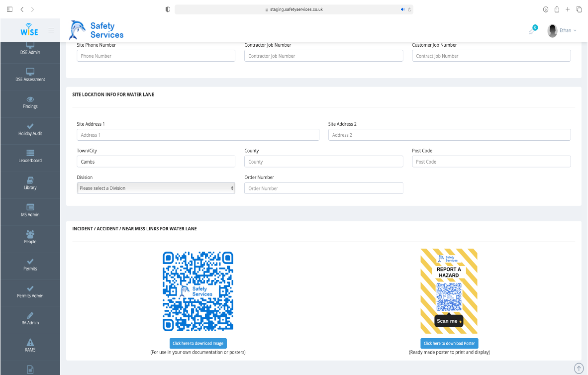The width and height of the screenshot is (588, 375).
Task: Click the Site Location Info for Water Lane heading
Action: tap(113, 94)
